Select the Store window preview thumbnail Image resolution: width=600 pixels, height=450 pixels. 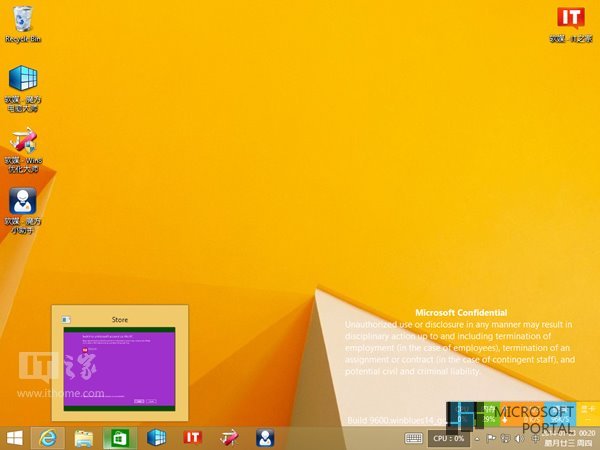[x=119, y=369]
